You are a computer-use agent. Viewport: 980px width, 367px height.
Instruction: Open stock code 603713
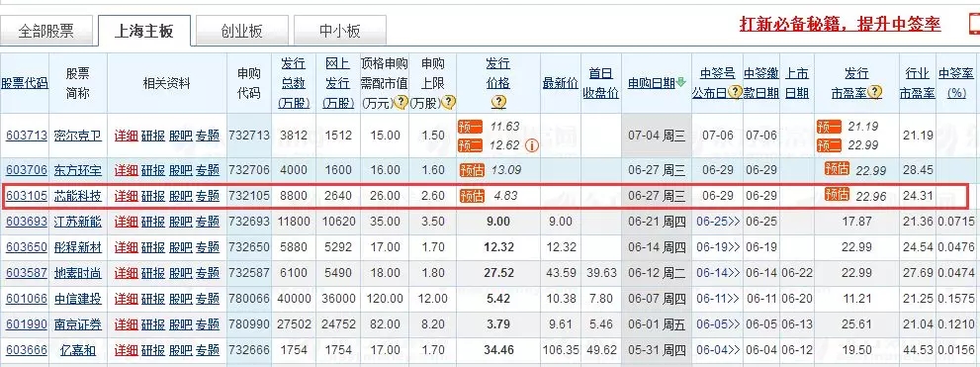[27, 136]
